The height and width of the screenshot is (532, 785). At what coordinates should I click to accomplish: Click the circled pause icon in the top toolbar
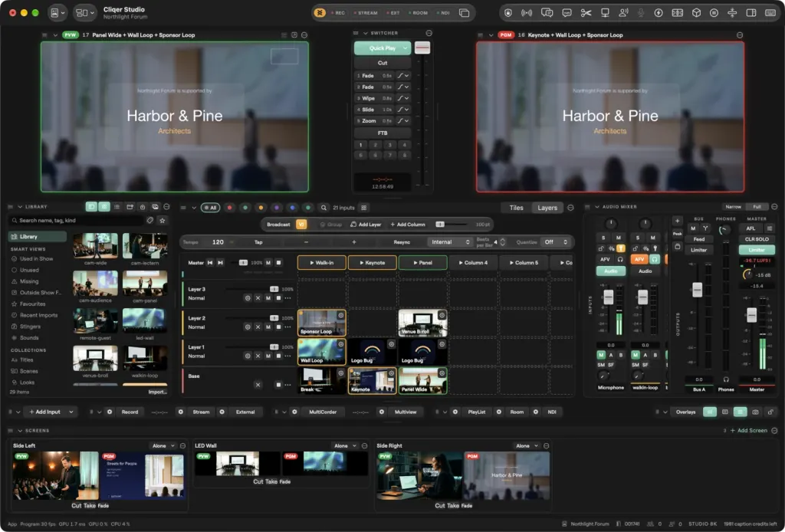pyautogui.click(x=714, y=13)
